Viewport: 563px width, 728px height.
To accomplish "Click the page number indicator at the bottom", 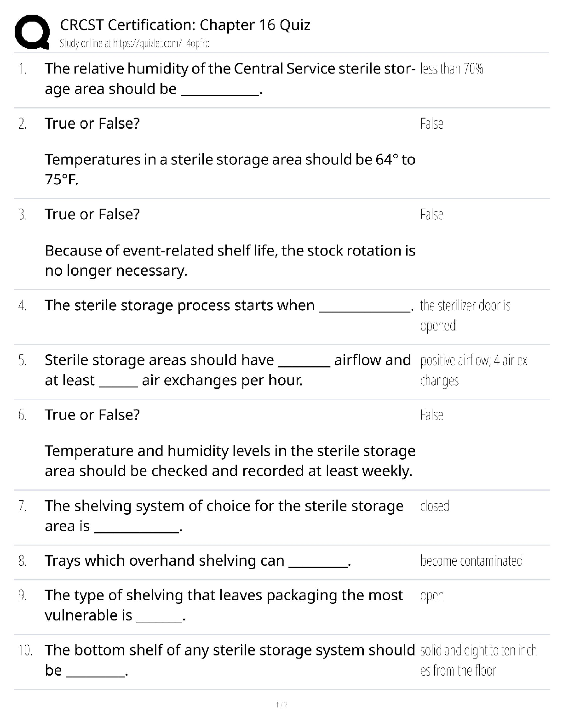I will tap(281, 705).
